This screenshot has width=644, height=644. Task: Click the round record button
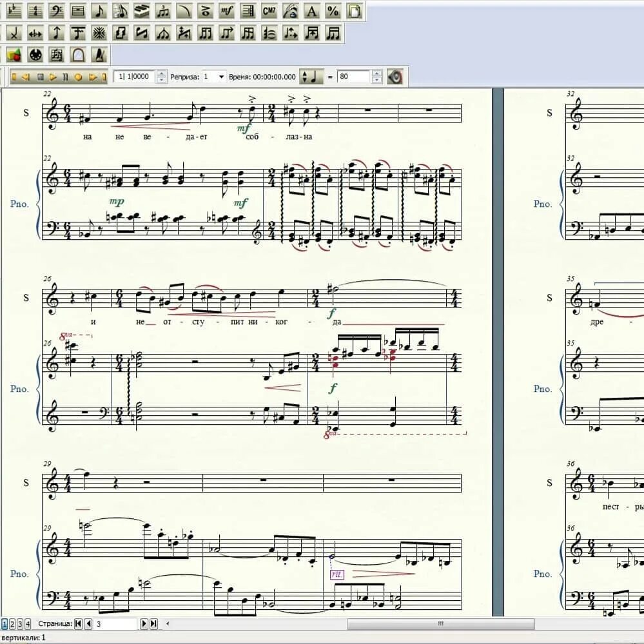tap(78, 77)
